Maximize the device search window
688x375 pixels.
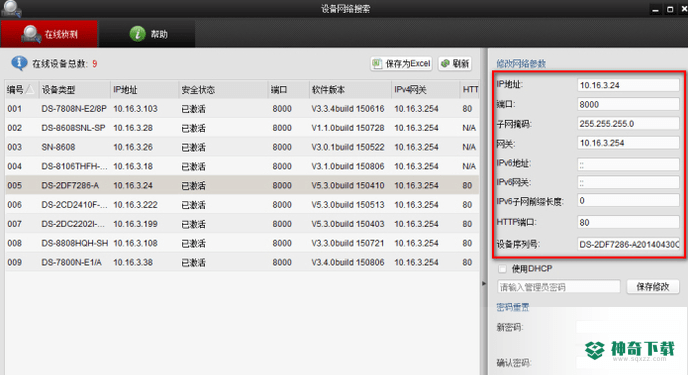pyautogui.click(x=670, y=9)
